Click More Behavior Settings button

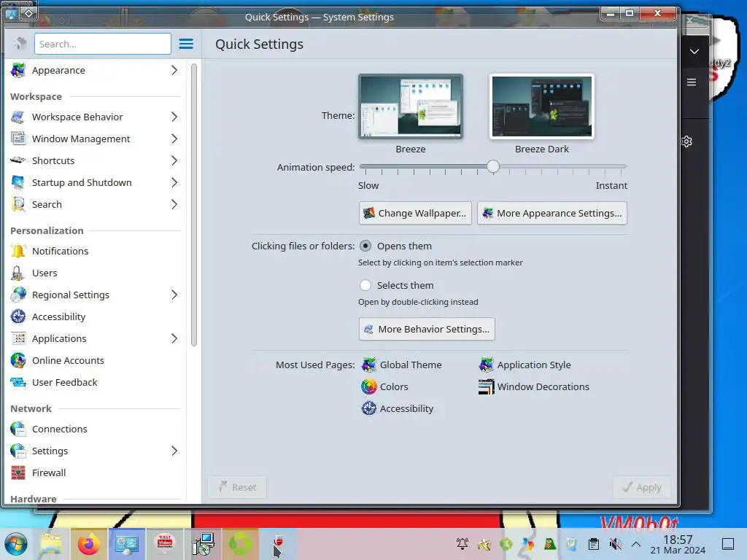coord(427,329)
